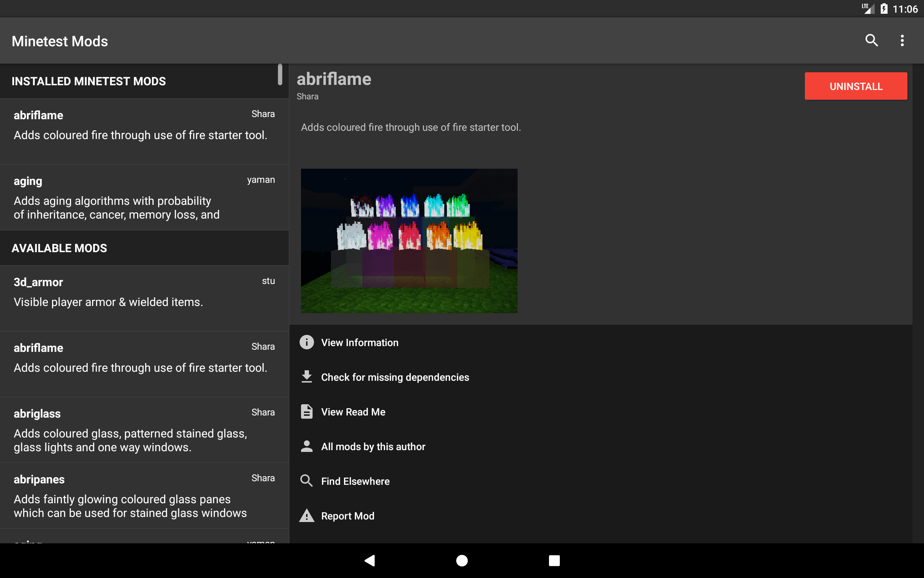Tap the missing dependencies download icon
This screenshot has width=924, height=578.
click(x=306, y=377)
